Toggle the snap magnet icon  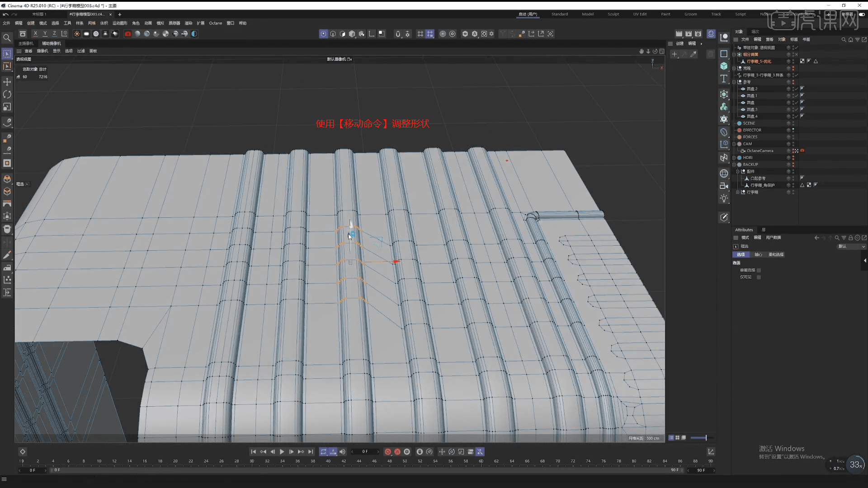[x=398, y=34]
